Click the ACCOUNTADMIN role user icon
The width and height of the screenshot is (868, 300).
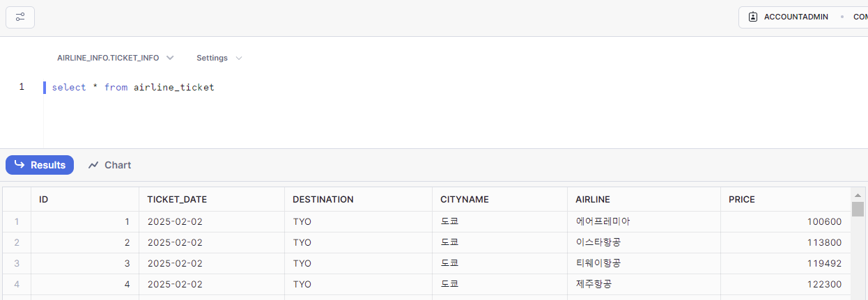tap(753, 17)
